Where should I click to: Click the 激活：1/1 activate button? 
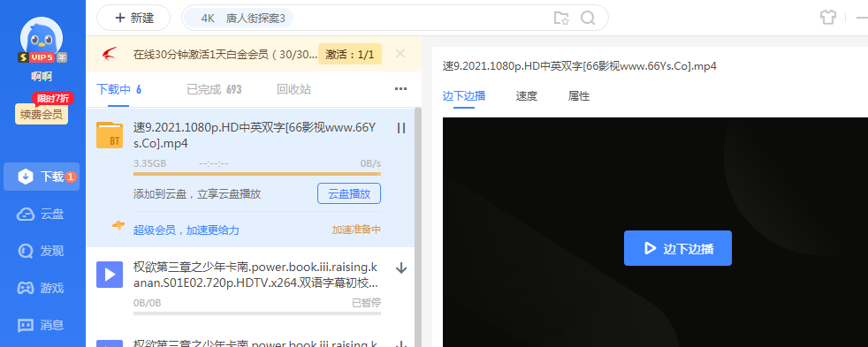(x=350, y=54)
